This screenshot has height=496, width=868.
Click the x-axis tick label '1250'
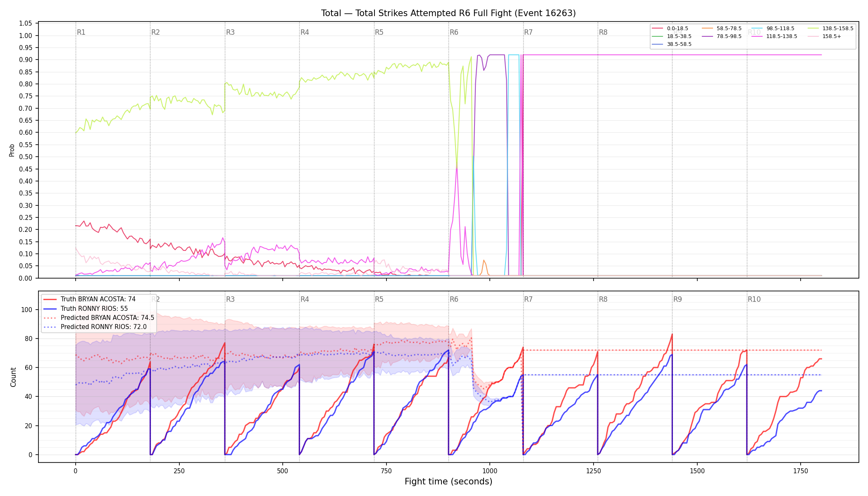pyautogui.click(x=594, y=471)
